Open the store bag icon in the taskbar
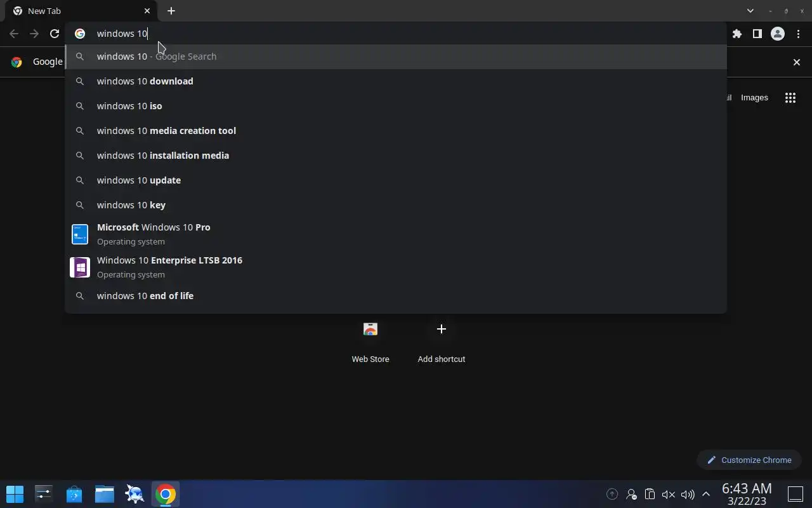812x508 pixels. click(74, 494)
